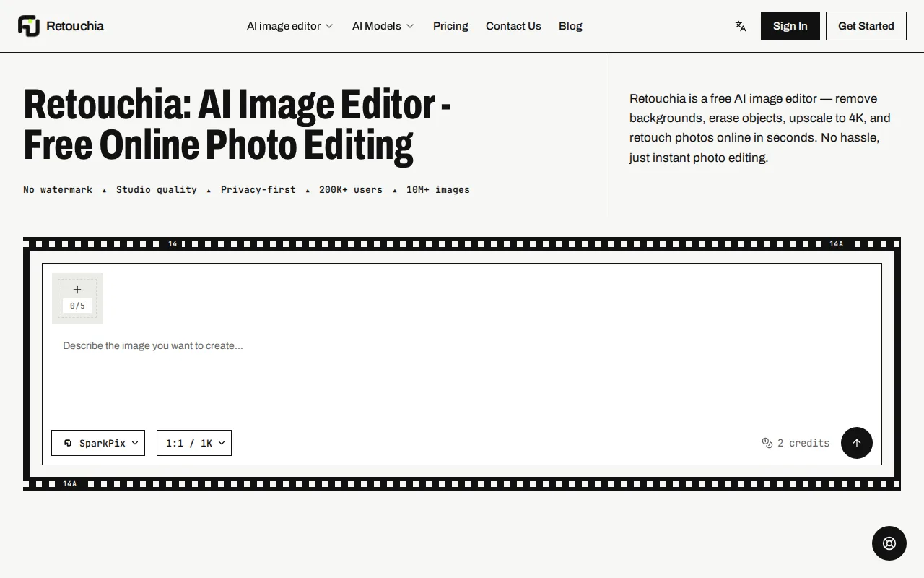Click the credits coin icon
924x578 pixels.
pyautogui.click(x=767, y=443)
